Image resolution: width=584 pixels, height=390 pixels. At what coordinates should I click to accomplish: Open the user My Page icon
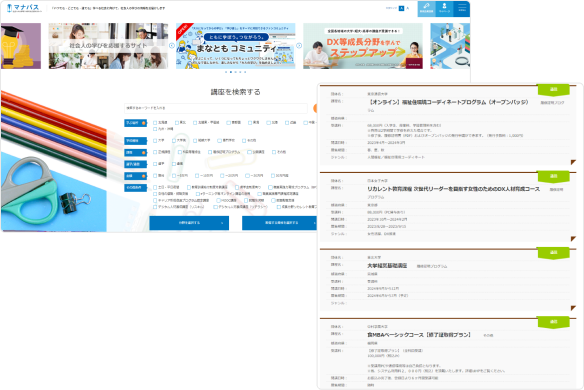(x=444, y=8)
